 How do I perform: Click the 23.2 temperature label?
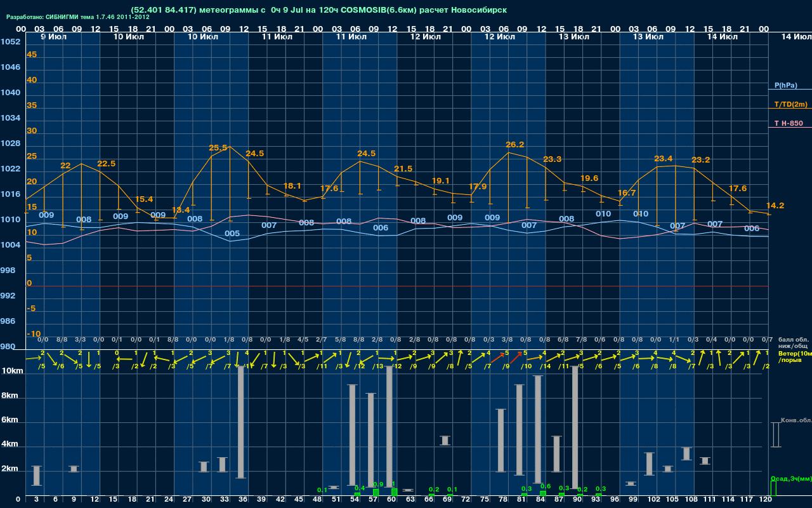[700, 159]
